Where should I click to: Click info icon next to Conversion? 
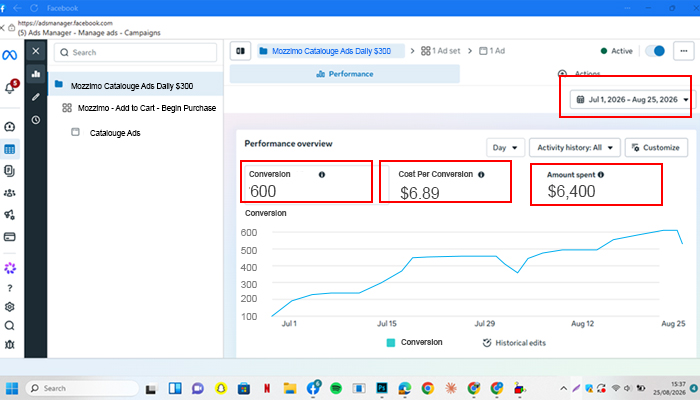(321, 175)
